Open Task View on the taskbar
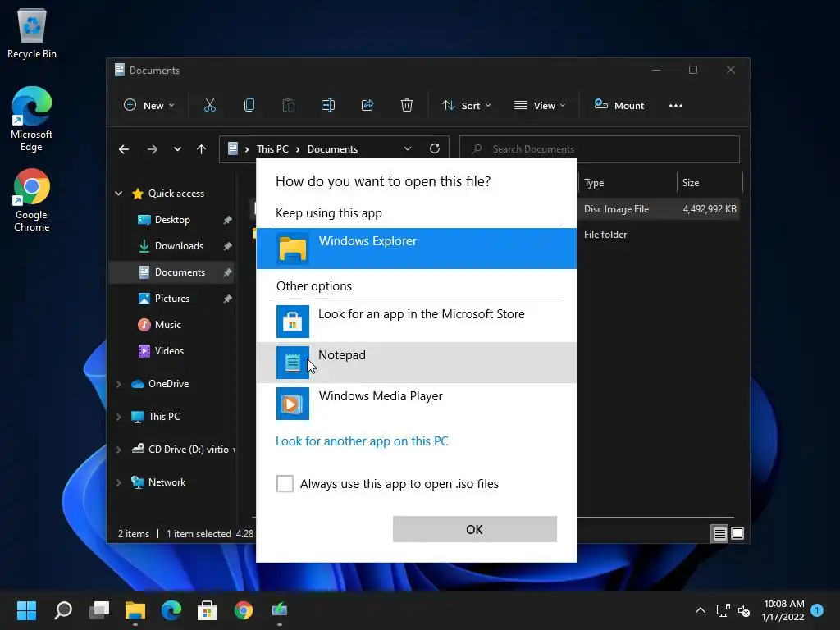Viewport: 840px width, 630px height. point(99,610)
